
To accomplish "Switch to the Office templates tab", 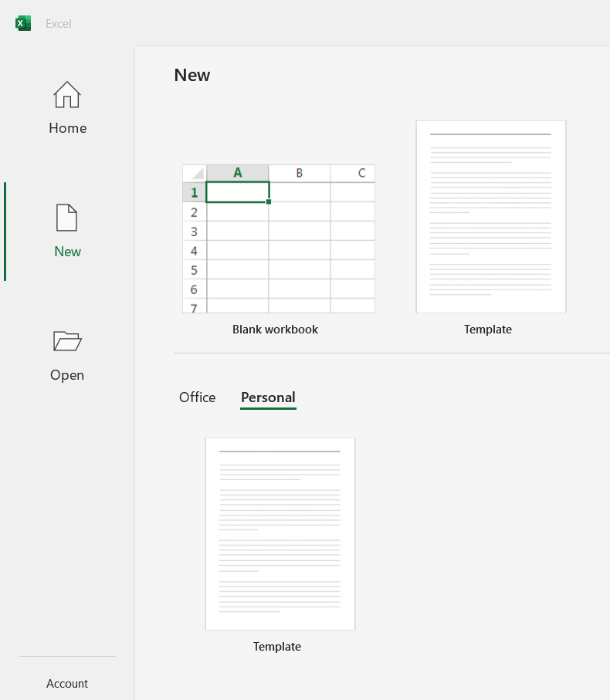I will 197,397.
